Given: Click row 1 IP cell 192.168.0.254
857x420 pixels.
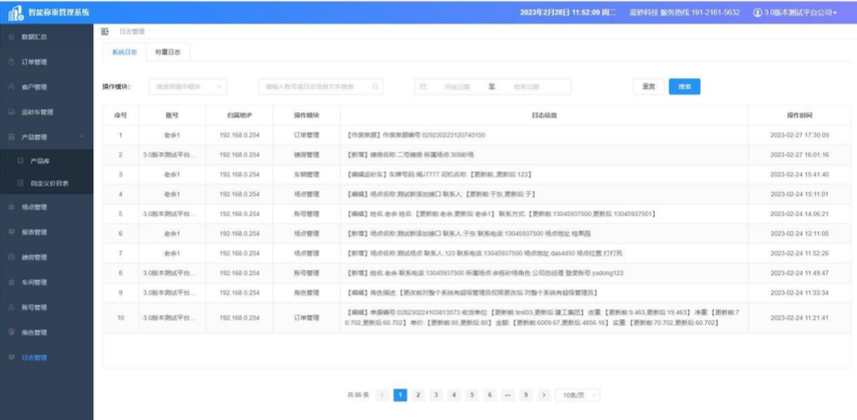Looking at the screenshot, I should click(x=239, y=135).
